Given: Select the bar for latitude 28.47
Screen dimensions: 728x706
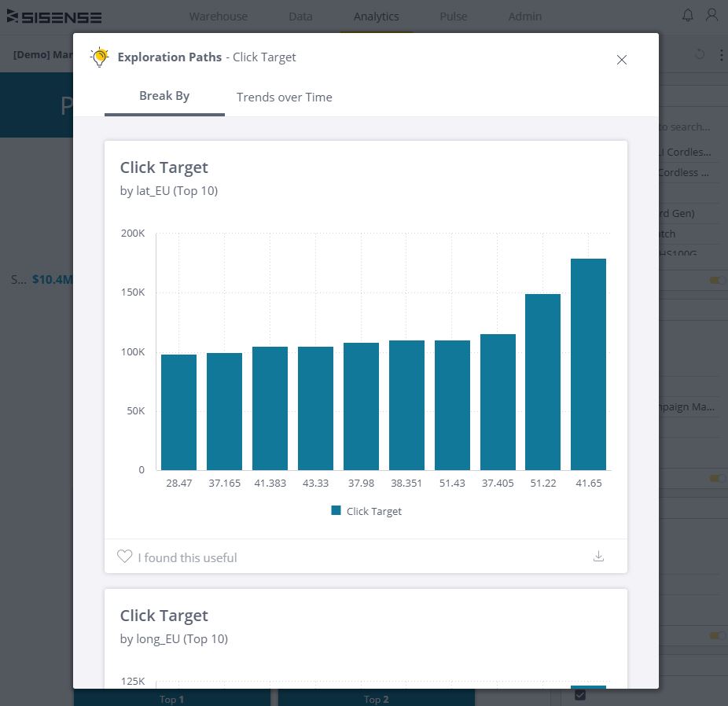Looking at the screenshot, I should [x=178, y=412].
